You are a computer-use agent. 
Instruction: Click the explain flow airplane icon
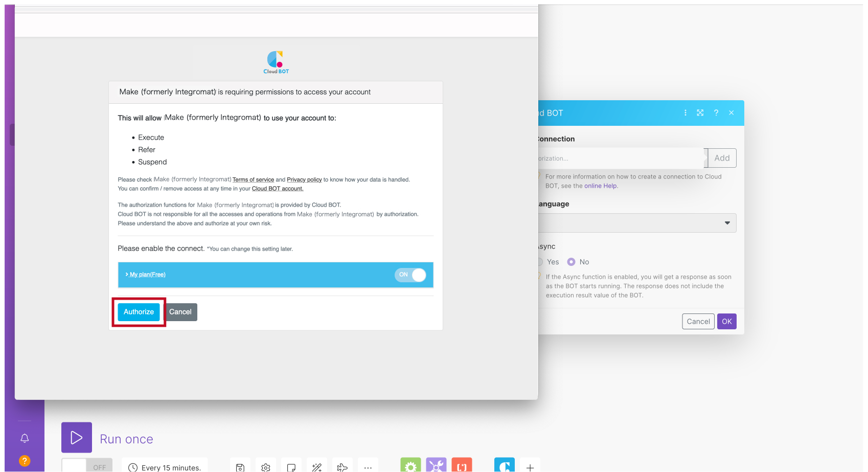(342, 467)
